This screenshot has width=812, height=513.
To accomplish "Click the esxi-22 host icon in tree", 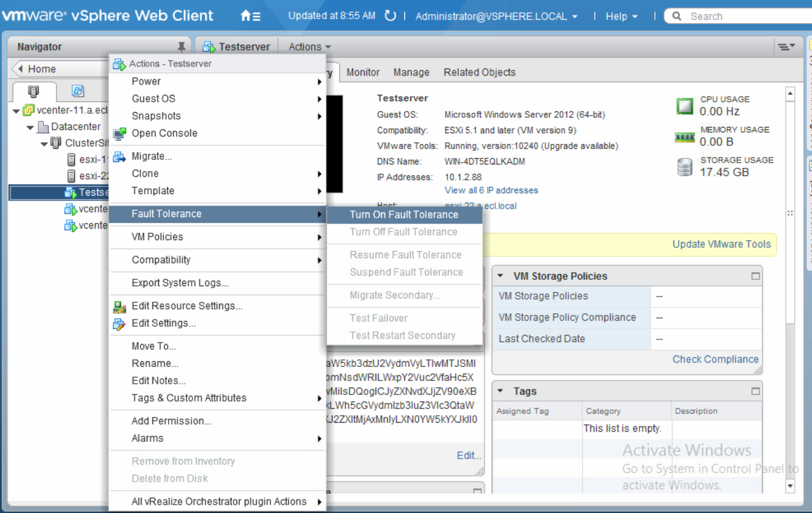I will pos(72,176).
